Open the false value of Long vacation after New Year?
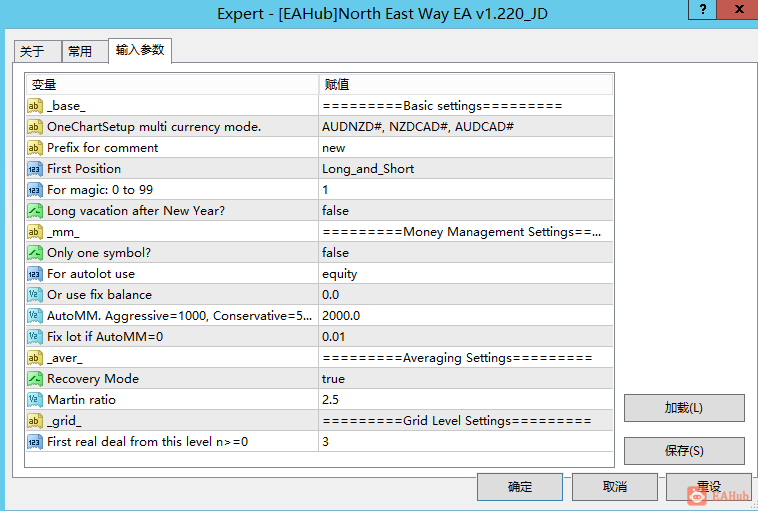758x511 pixels. (x=466, y=211)
